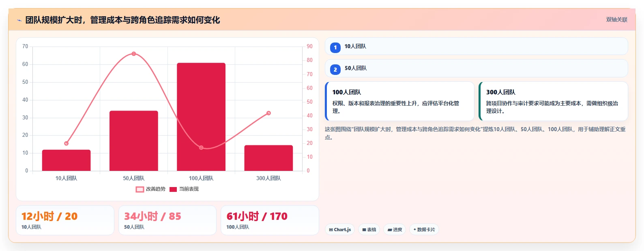Screen dimensions: 644x251
Task: Click the 进度 tag chip
Action: (x=395, y=230)
